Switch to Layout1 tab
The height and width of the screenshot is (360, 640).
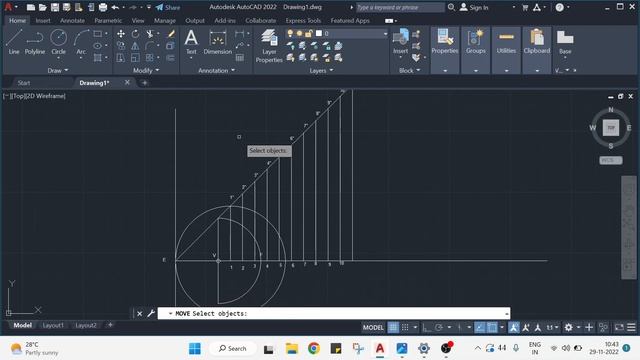click(x=53, y=325)
